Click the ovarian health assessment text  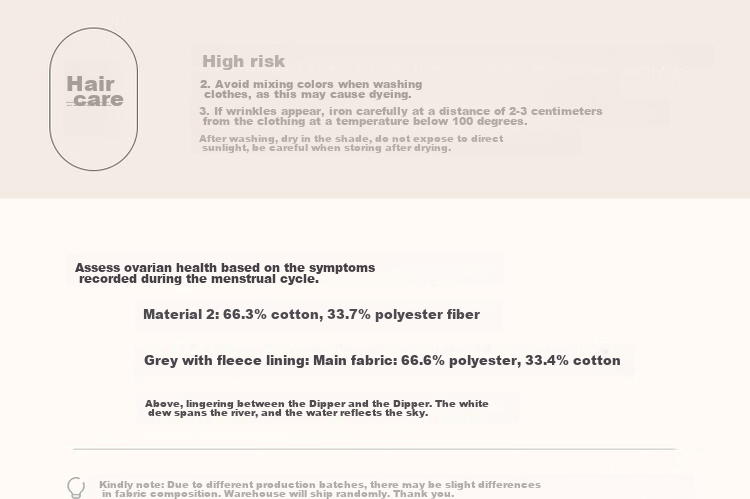pyautogui.click(x=225, y=273)
